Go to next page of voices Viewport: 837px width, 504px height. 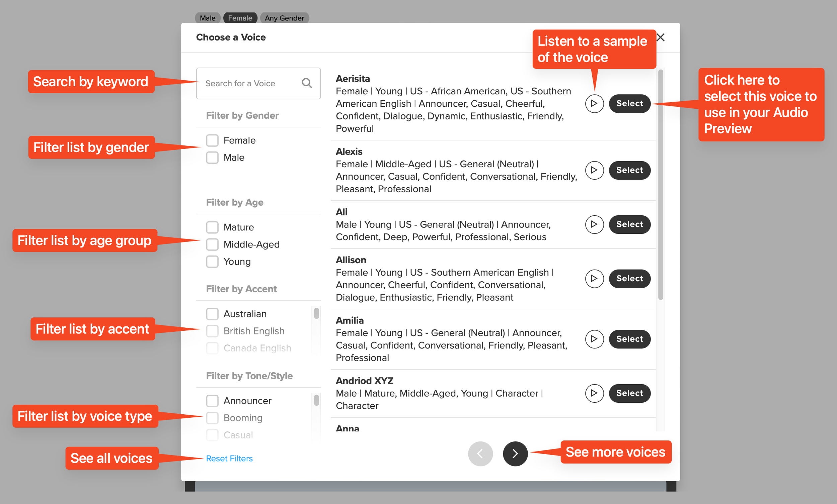[515, 453]
